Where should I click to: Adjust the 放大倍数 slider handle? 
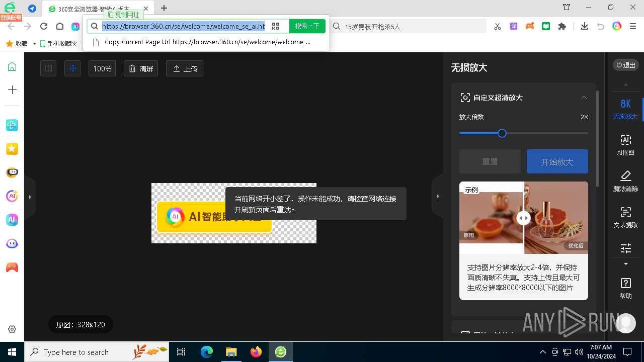point(502,133)
